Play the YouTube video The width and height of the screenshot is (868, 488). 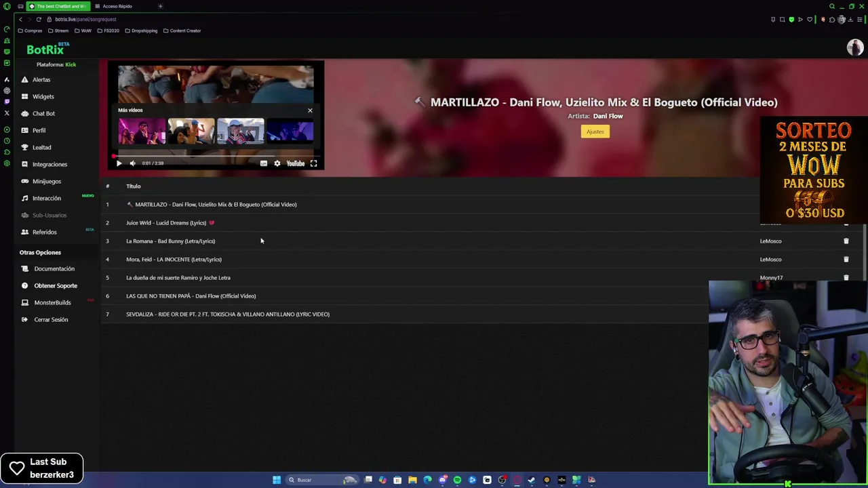[x=119, y=163]
